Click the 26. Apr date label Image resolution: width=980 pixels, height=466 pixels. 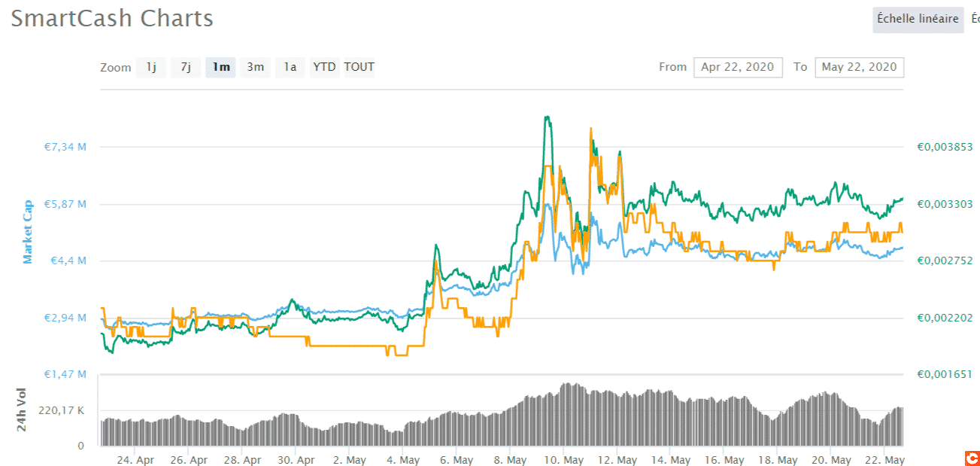coord(189,460)
